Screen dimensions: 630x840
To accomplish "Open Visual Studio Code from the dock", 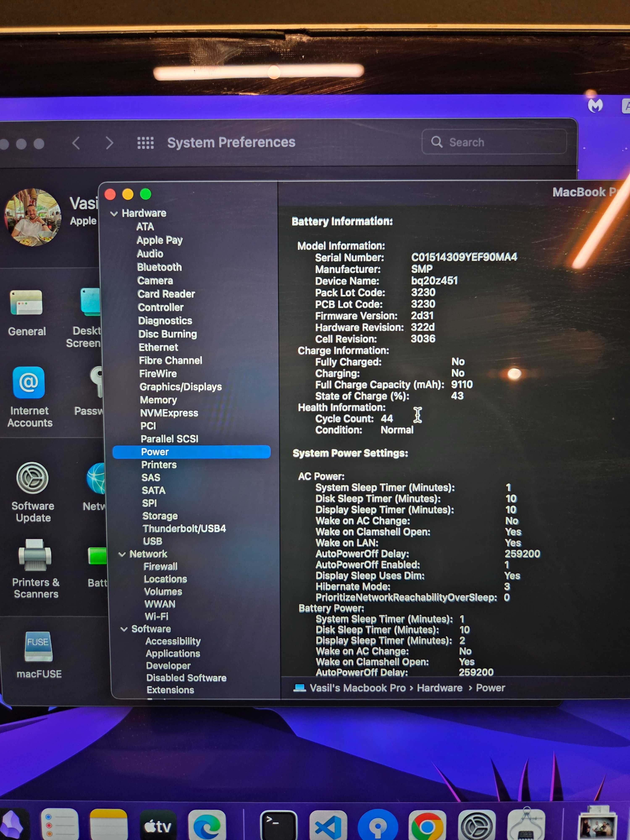I will (x=328, y=826).
